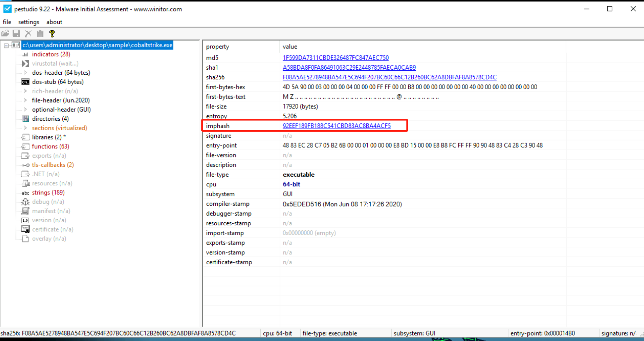Select the rich-header (n/a) tree label
644x341 pixels.
point(55,91)
